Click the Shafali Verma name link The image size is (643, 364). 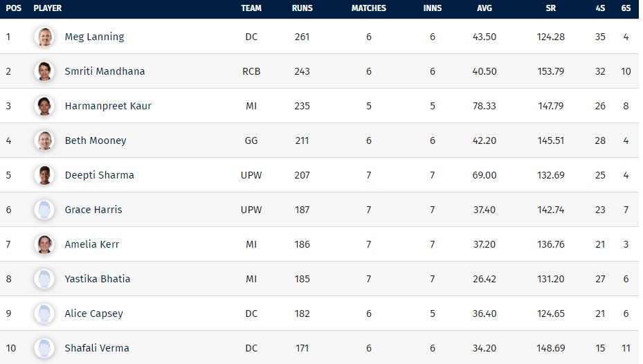97,348
